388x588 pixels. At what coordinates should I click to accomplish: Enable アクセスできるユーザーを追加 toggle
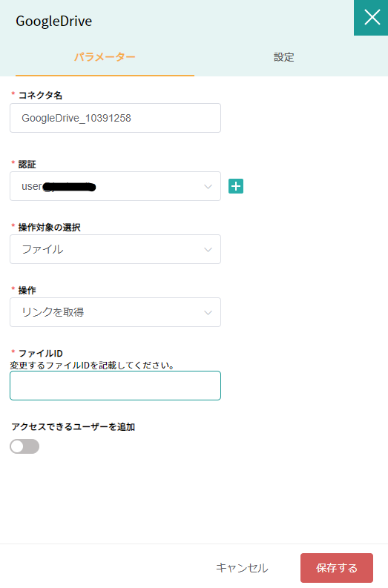coord(24,446)
